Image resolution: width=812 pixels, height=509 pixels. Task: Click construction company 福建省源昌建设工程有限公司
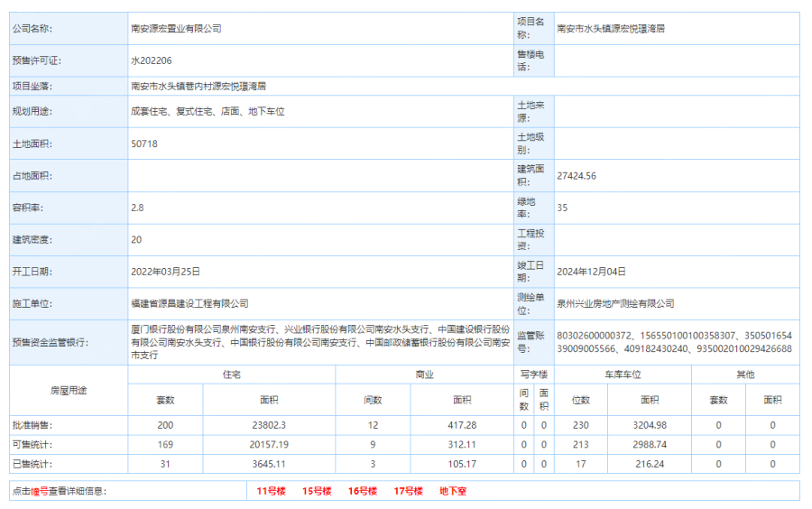[189, 303]
